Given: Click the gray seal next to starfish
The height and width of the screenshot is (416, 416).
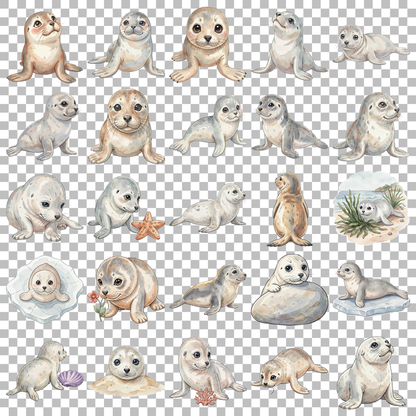Looking at the screenshot, I should pyautogui.click(x=115, y=207).
